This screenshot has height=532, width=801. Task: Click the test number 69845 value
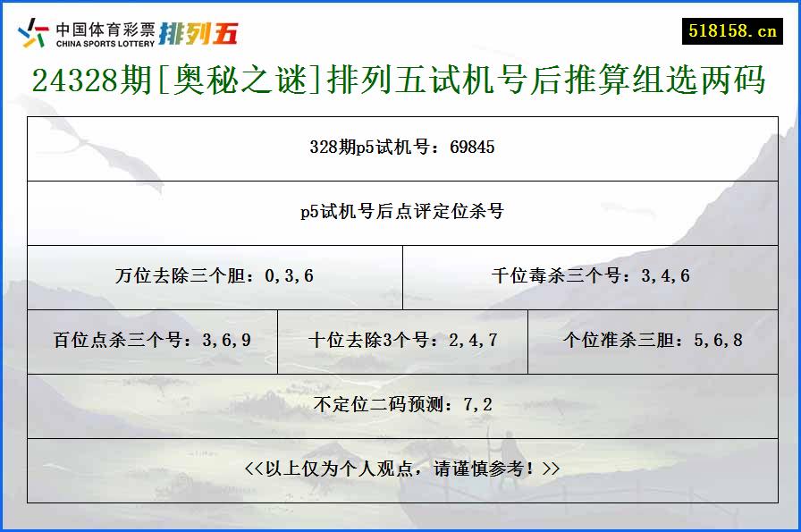pos(471,148)
